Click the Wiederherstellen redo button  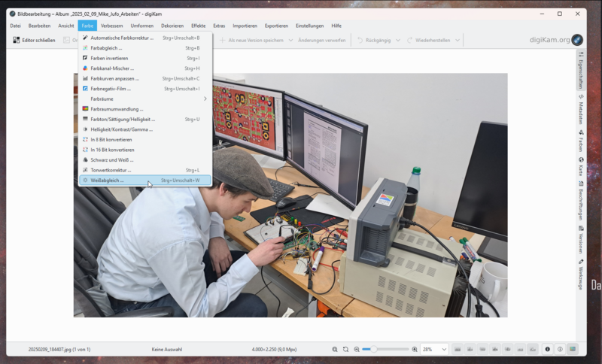coord(428,40)
